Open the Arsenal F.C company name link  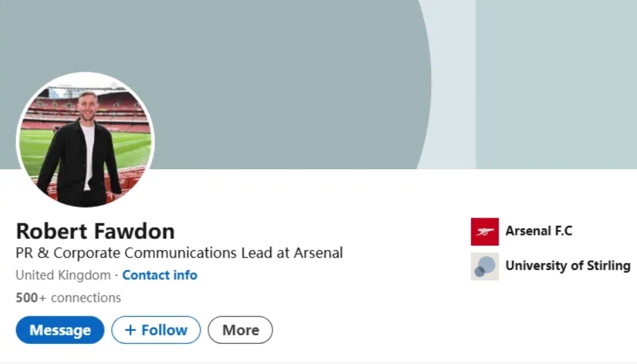pyautogui.click(x=539, y=231)
